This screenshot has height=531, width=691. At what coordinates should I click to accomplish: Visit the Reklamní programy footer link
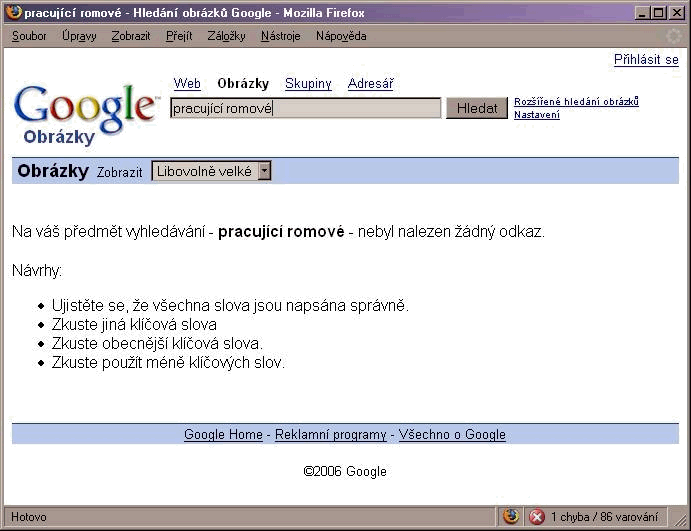point(330,435)
